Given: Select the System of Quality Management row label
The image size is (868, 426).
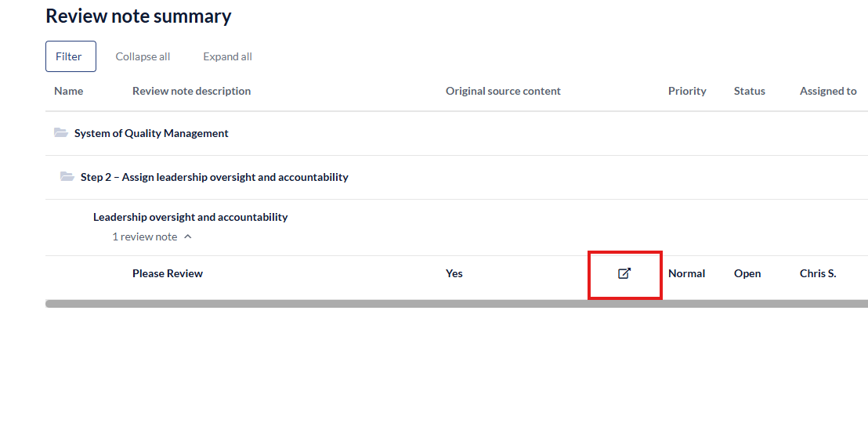Looking at the screenshot, I should pyautogui.click(x=151, y=133).
